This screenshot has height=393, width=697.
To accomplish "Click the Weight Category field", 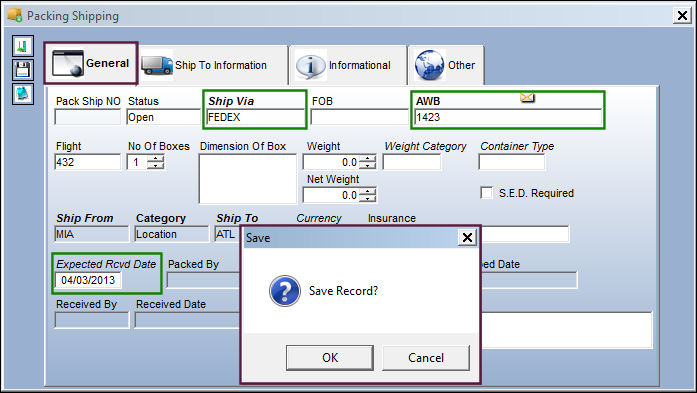I will tap(412, 162).
